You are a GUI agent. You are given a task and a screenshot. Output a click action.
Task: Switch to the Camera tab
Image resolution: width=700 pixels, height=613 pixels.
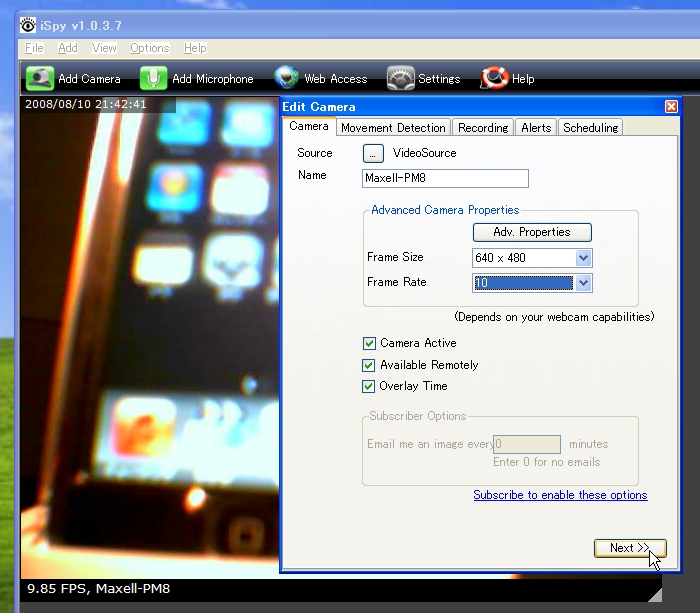pos(309,126)
